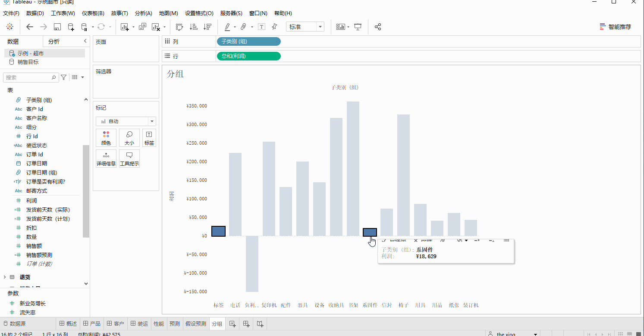Add a new data source from toolbar
Viewport: 644px width, 336px height.
click(71, 27)
